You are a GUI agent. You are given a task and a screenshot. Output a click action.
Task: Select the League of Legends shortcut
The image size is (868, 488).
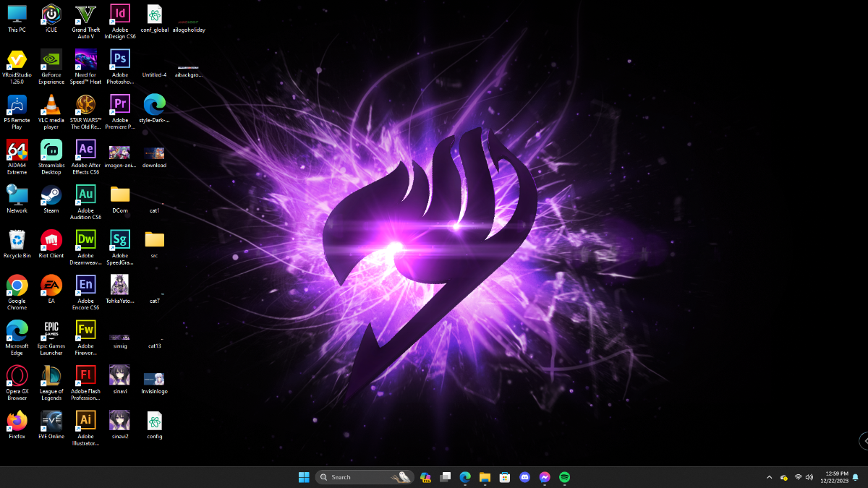51,376
